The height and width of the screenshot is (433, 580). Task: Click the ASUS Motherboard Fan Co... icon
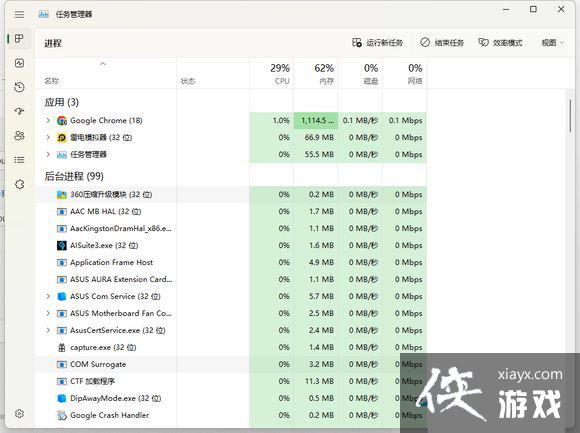tap(62, 314)
